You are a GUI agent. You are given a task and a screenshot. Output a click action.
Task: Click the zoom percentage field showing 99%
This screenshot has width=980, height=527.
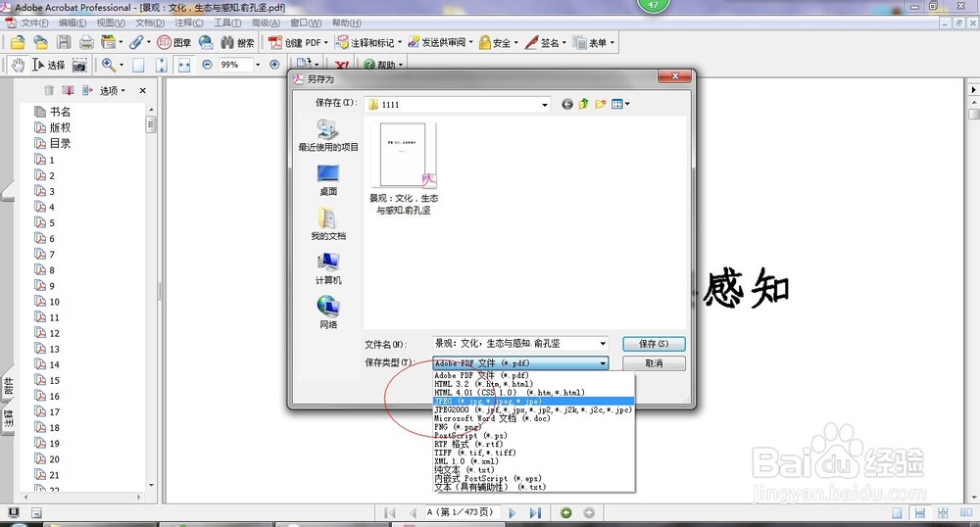tap(236, 65)
